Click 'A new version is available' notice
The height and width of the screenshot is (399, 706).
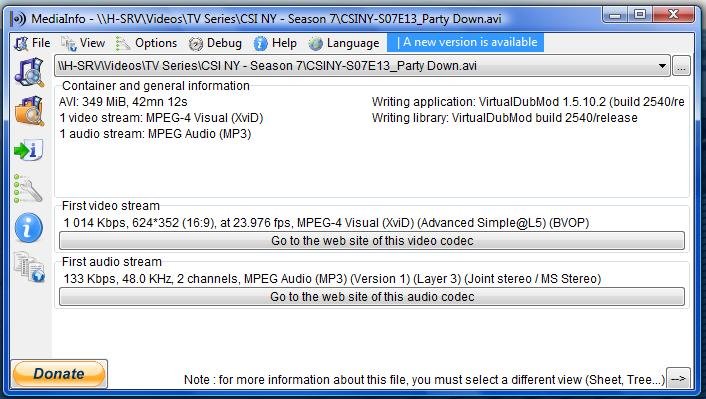[x=466, y=42]
